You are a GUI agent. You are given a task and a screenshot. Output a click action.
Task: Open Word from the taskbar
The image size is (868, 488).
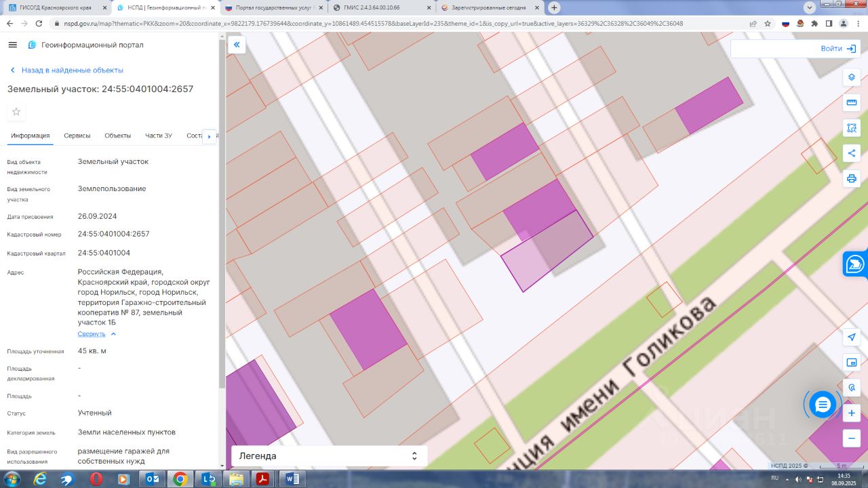tap(292, 479)
